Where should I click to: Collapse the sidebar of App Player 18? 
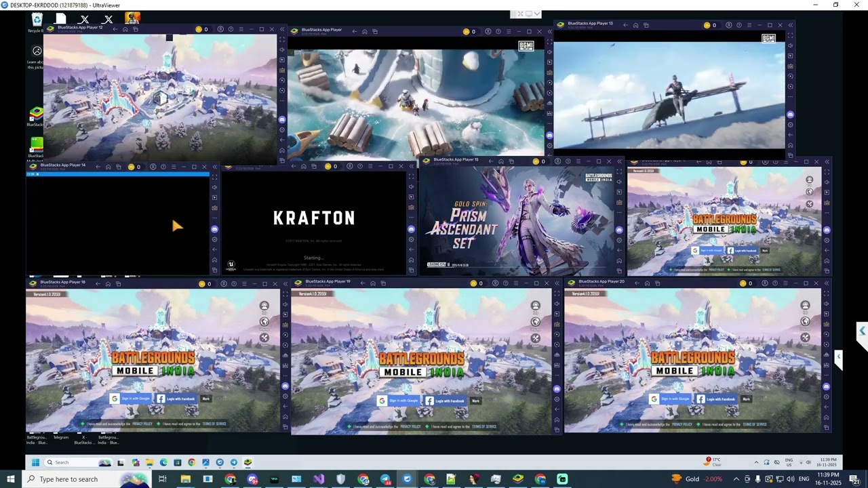pyautogui.click(x=285, y=283)
